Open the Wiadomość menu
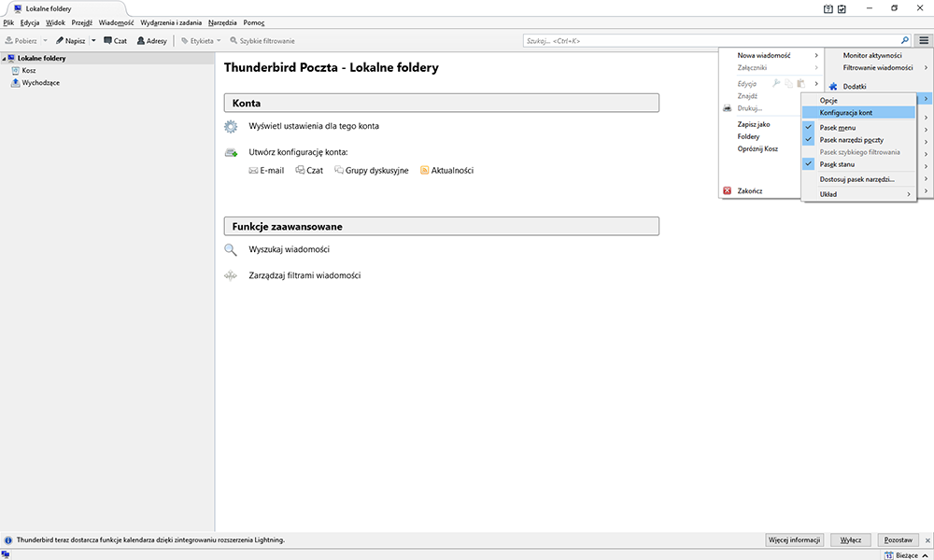The width and height of the screenshot is (934, 560). (116, 22)
